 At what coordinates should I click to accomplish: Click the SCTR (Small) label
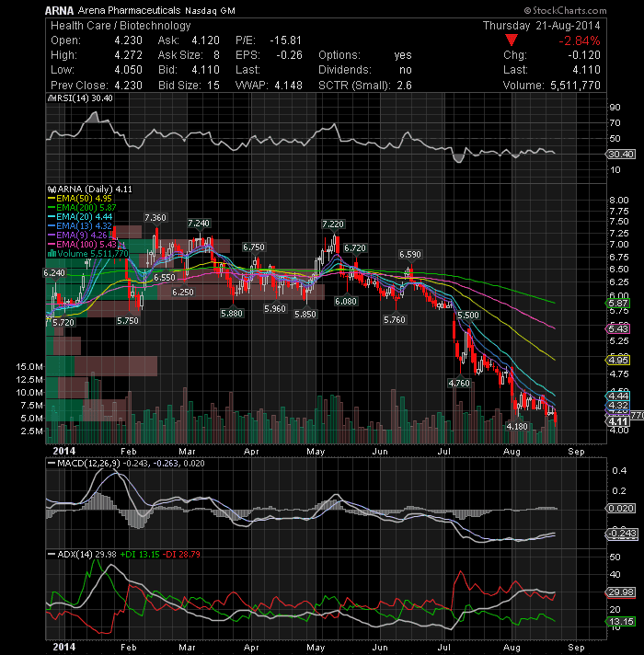click(354, 86)
